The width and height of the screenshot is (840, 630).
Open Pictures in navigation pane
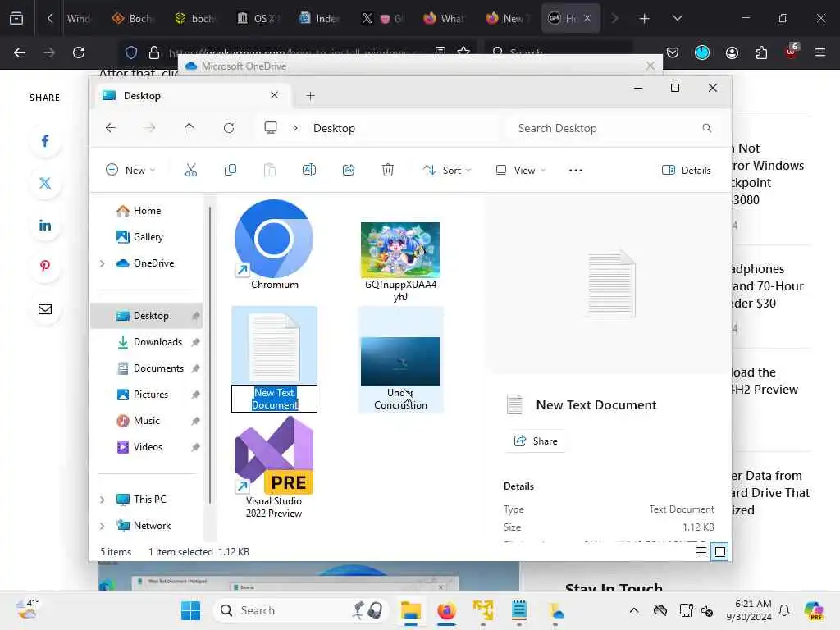(147, 395)
